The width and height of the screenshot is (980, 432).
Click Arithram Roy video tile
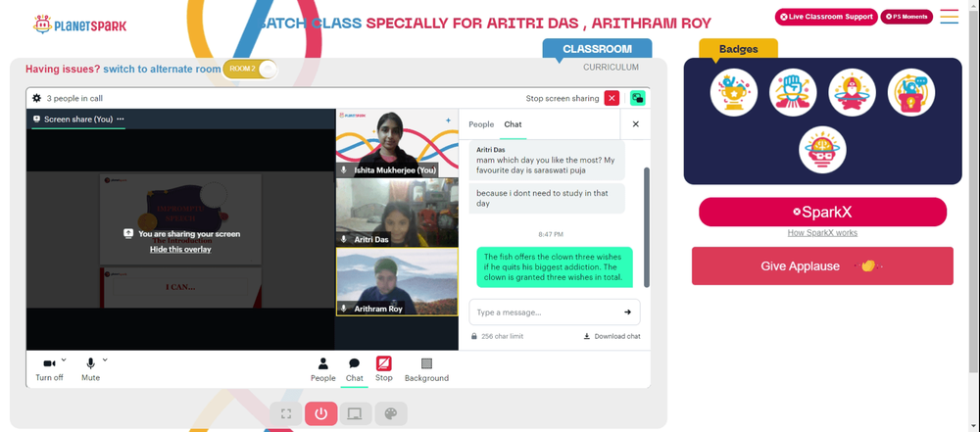coord(397,282)
